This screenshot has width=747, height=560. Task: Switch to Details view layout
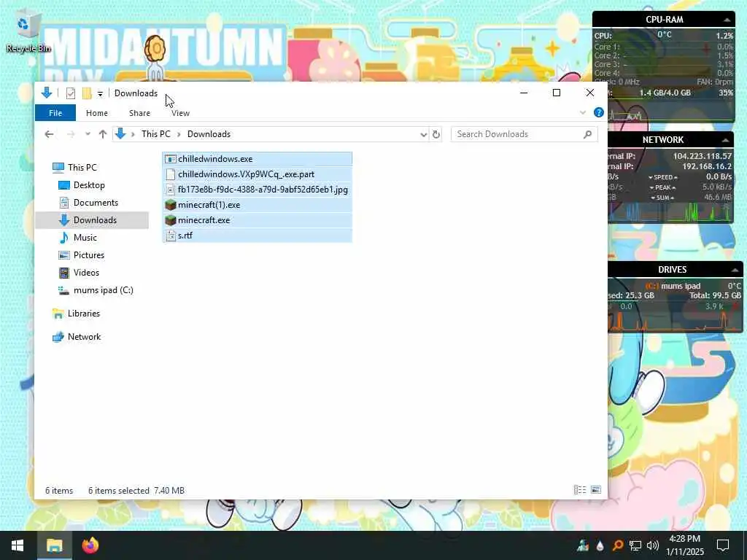(580, 490)
